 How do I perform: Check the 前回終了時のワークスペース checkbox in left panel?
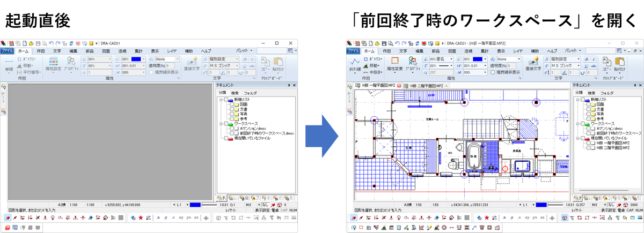pyautogui.click(x=232, y=133)
